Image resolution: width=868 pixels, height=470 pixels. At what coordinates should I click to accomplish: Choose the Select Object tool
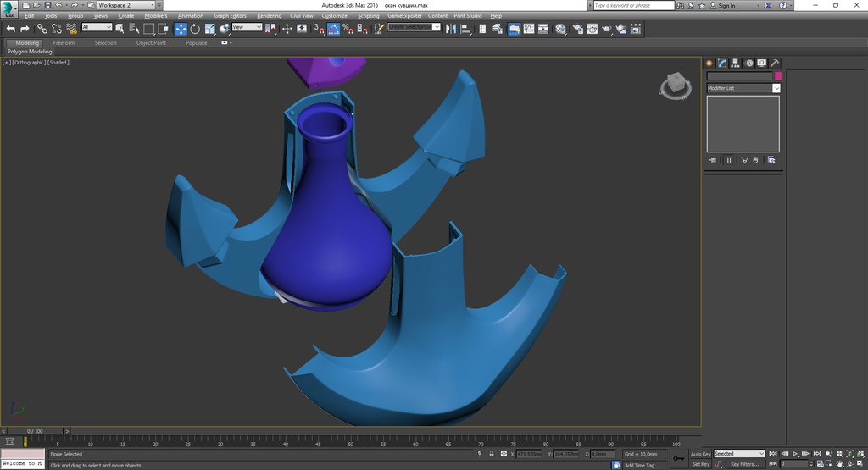(120, 29)
